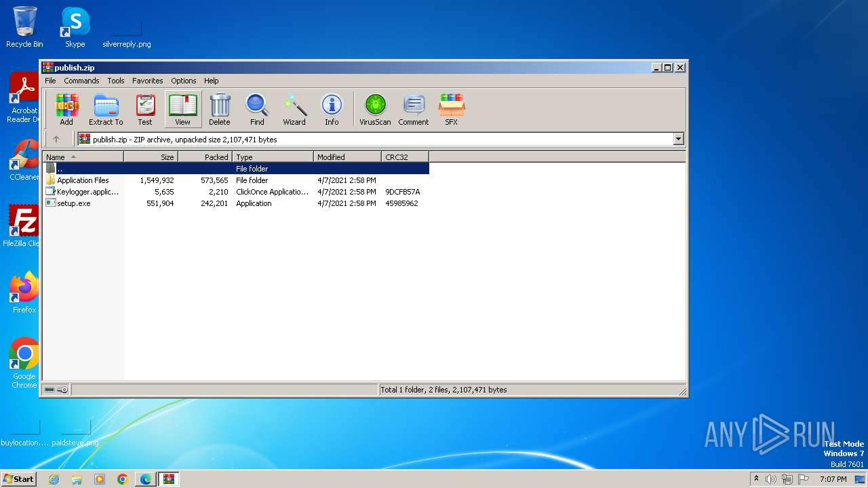Click the Delete toolbar icon
Viewport: 868px width, 488px height.
pos(219,110)
